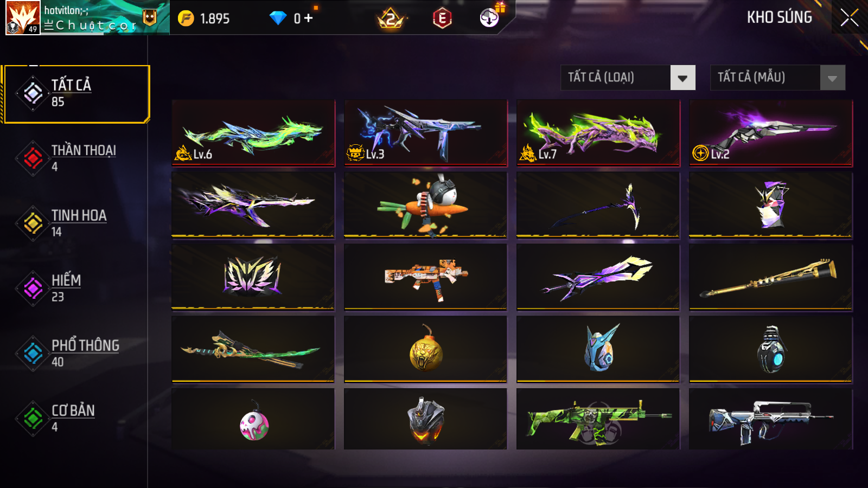The image size is (868, 488).
Task: Open the HIẾM rarity category
Action: (76, 288)
